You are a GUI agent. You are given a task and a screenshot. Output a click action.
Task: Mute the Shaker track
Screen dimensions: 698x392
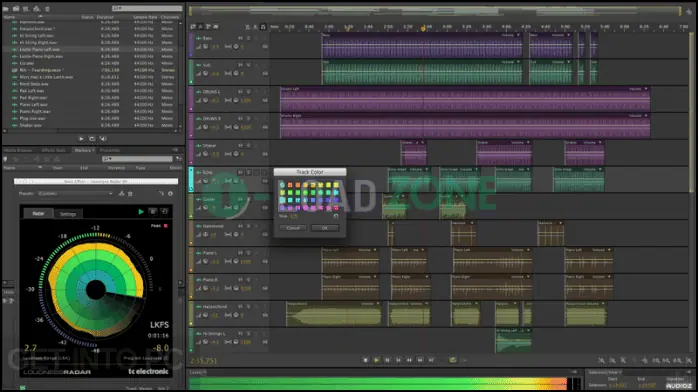click(240, 145)
